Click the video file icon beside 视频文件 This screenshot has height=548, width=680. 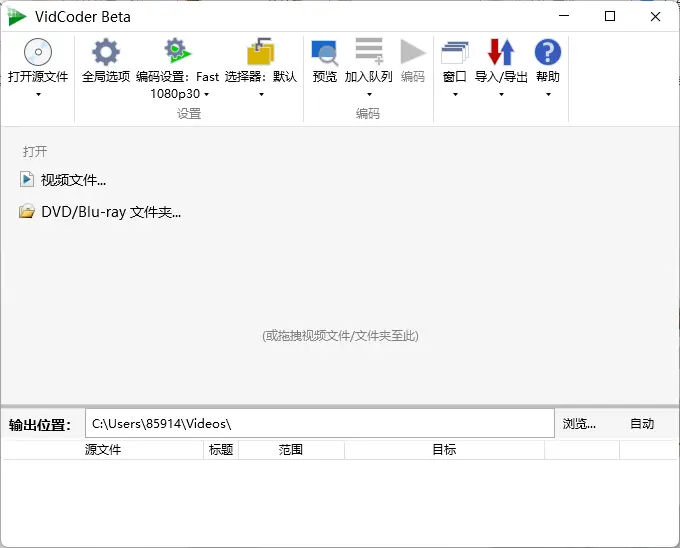pos(26,179)
